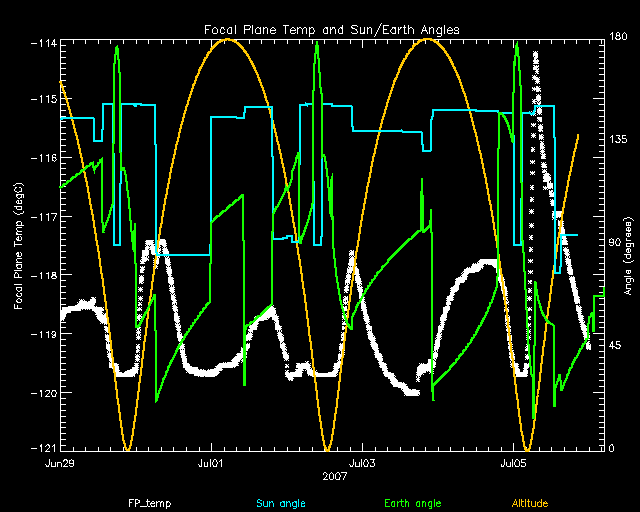Click the '135' angle tick label
The height and width of the screenshot is (512, 640).
[x=618, y=141]
